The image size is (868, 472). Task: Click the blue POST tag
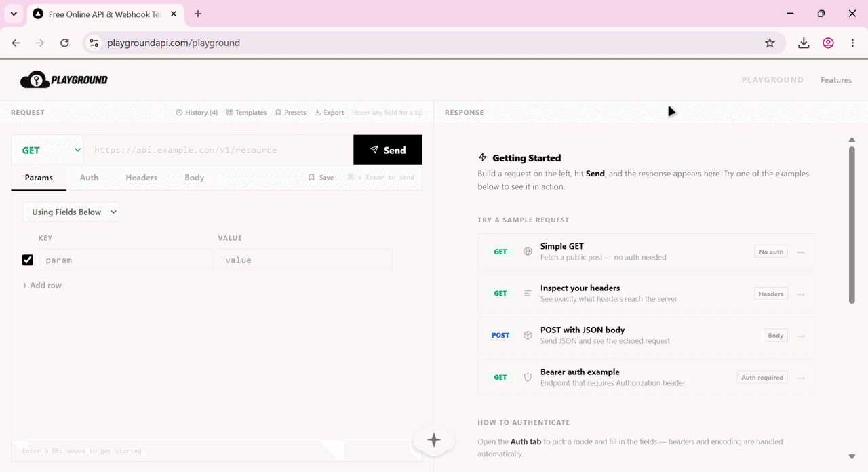[500, 335]
